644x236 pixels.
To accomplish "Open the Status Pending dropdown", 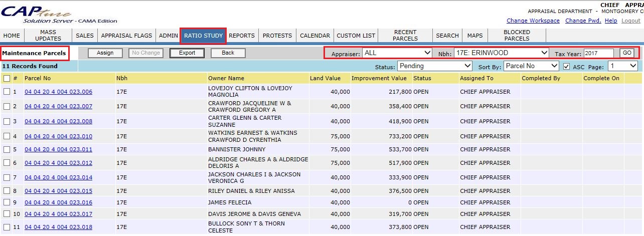I will [434, 66].
